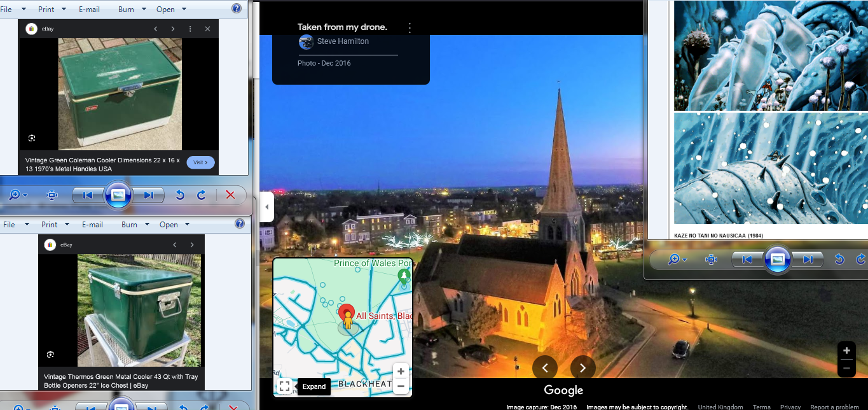Open the Open menu in Coleman cooler viewer
The width and height of the screenshot is (868, 410).
[172, 10]
